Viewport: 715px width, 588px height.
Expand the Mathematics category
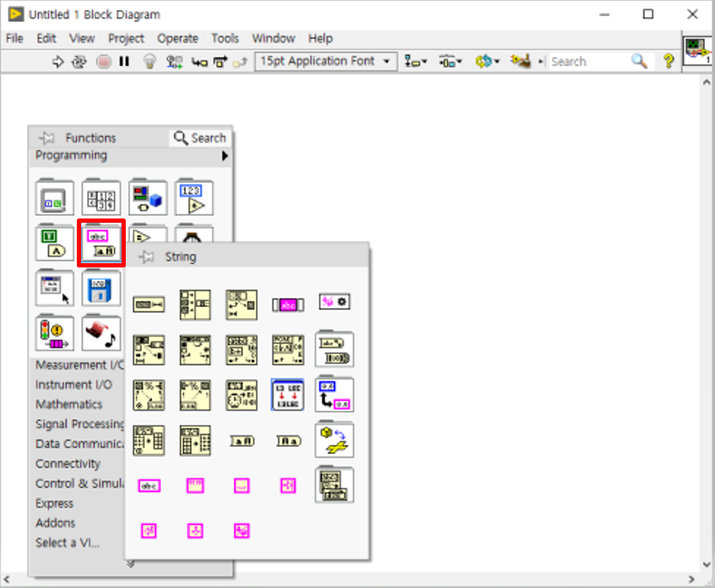click(x=69, y=404)
